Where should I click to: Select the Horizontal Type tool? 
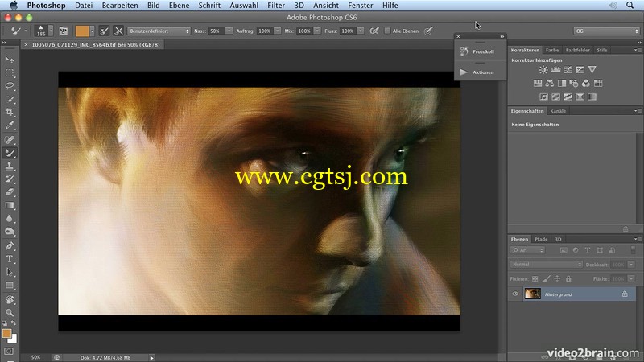point(10,259)
